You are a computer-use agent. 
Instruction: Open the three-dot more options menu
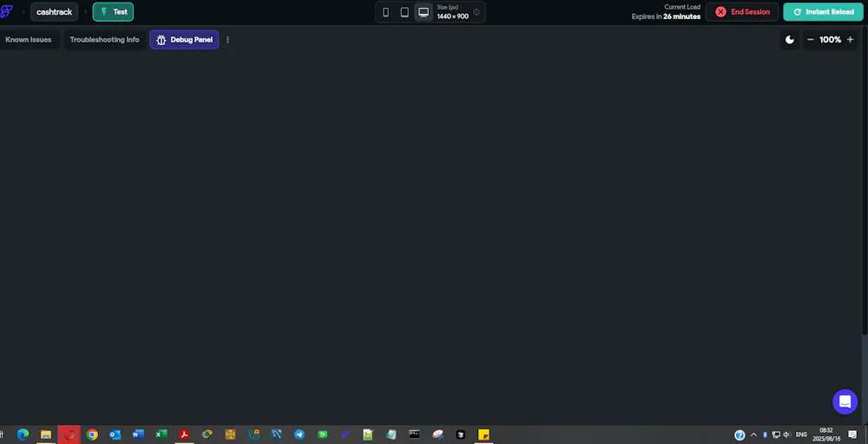coord(227,40)
